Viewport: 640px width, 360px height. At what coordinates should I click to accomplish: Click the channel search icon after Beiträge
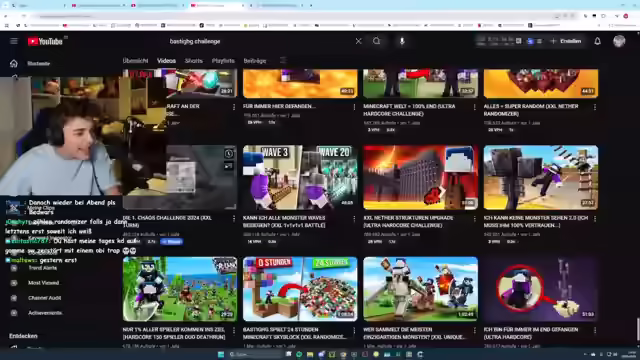pyautogui.click(x=283, y=61)
